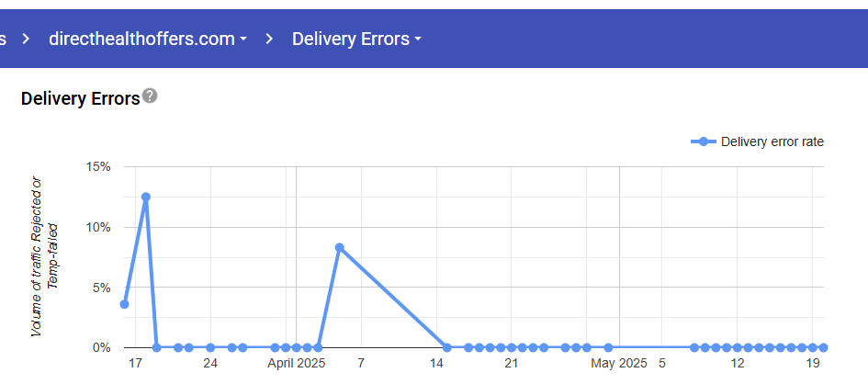This screenshot has height=384, width=868.
Task: Click the zero data point where the April decline ends
Action: pyautogui.click(x=446, y=347)
